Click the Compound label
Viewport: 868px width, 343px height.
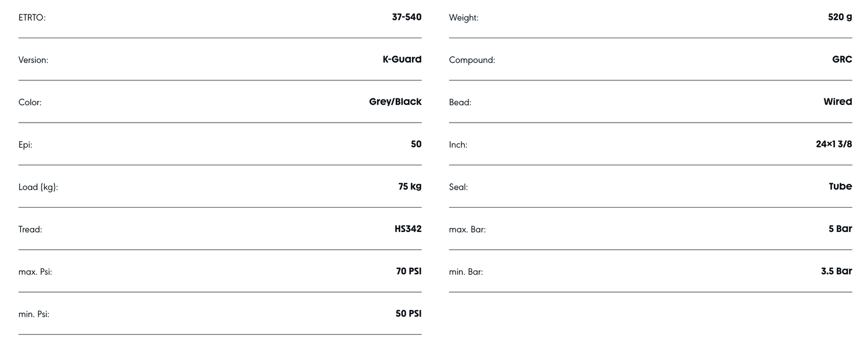(x=472, y=60)
